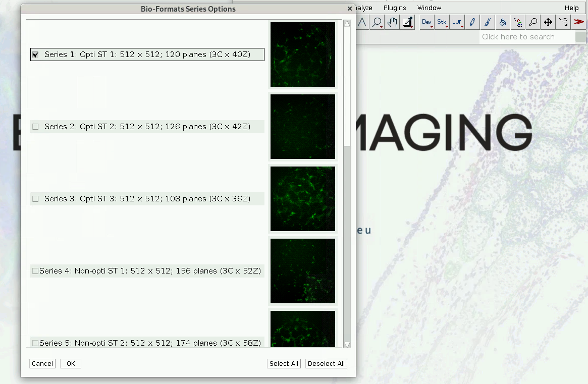This screenshot has height=384, width=588.
Task: Open the Help menu
Action: point(571,8)
